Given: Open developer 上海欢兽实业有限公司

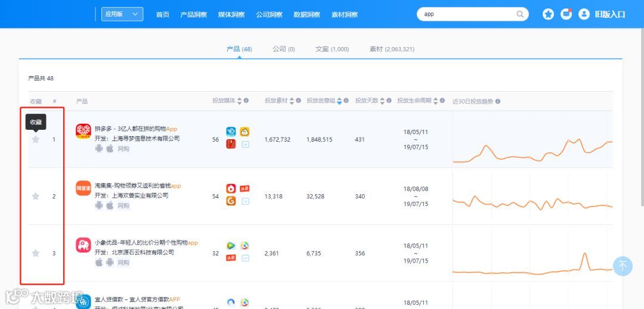Looking at the screenshot, I should pos(131,195).
